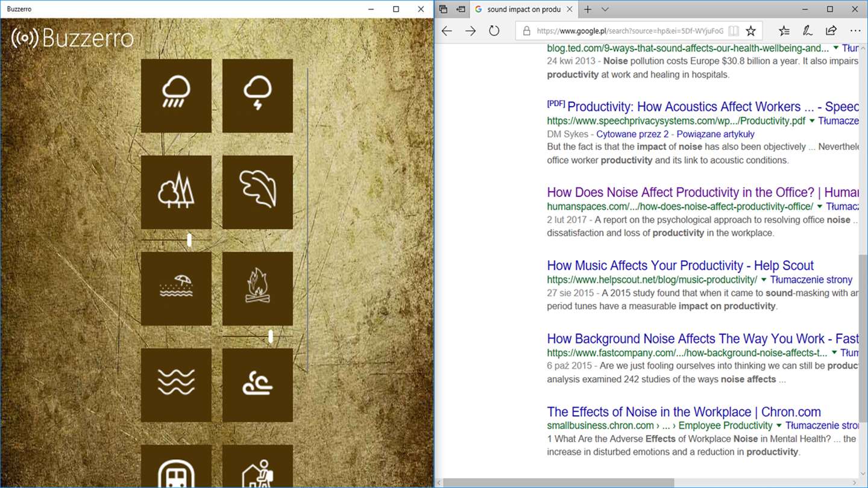
Task: Share this page from Edge
Action: (831, 31)
